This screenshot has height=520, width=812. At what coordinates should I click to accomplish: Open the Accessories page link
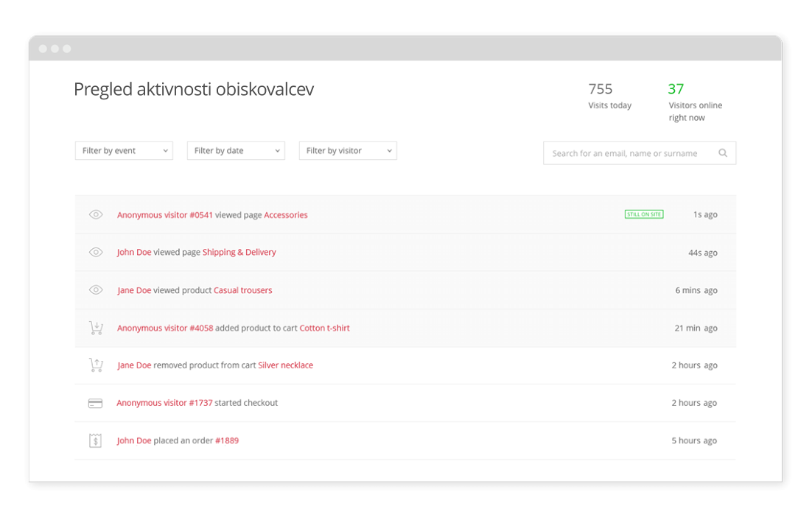(x=286, y=215)
